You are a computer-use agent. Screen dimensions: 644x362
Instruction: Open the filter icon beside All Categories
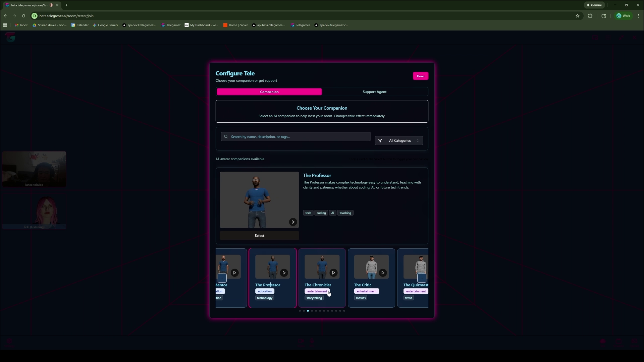click(x=380, y=140)
